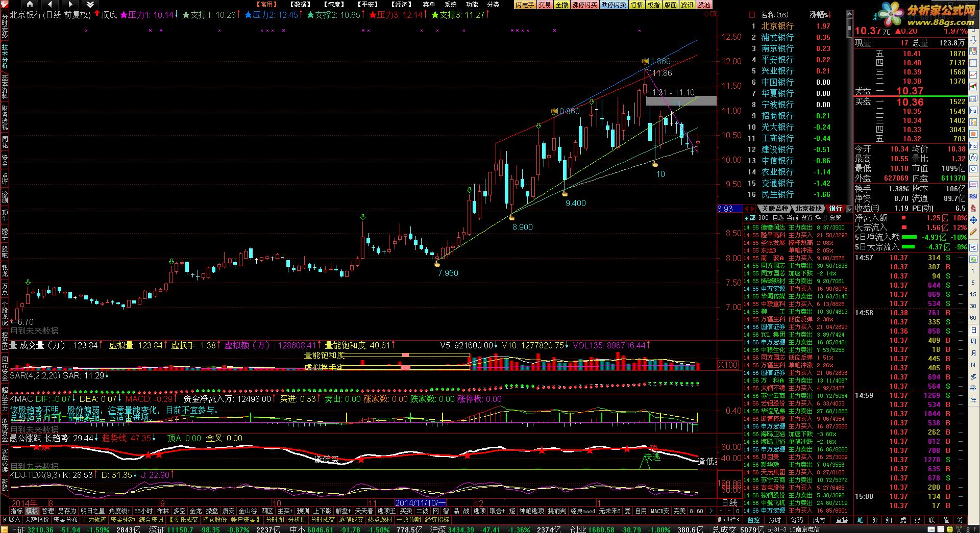Click the red diamond icon above chart
Image resolution: width=980 pixels, height=533 pixels.
[706, 14]
